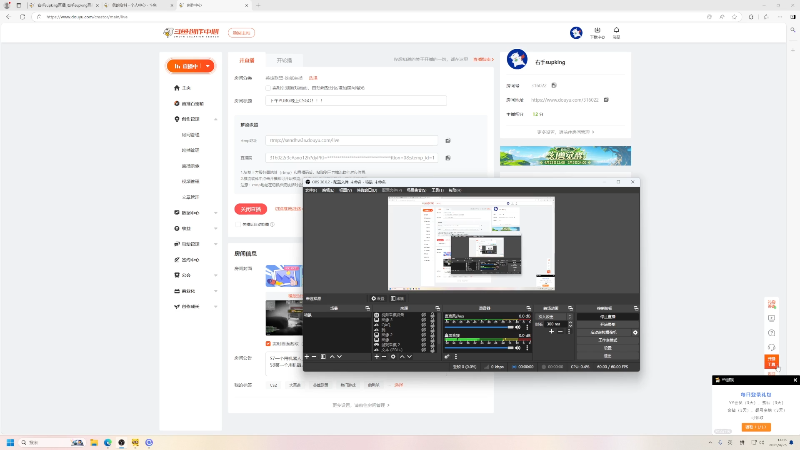Screen dimensions: 800x450
Task: Click the room title input field
Action: (356, 101)
